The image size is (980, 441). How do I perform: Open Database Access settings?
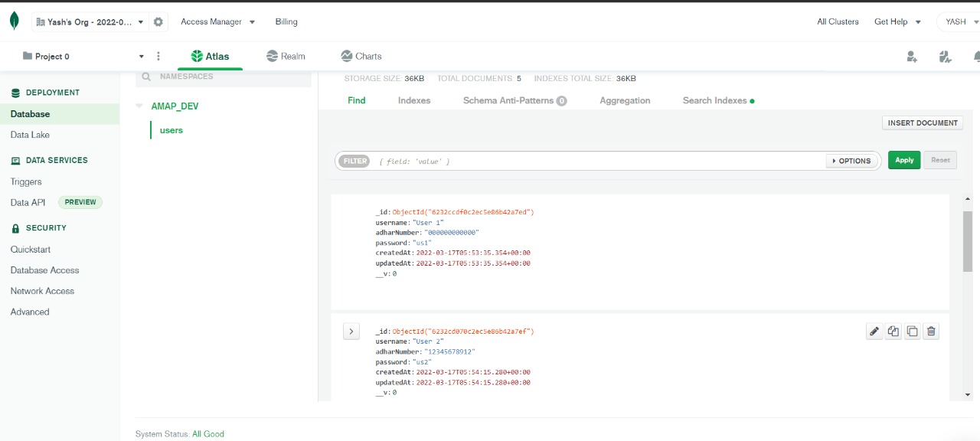[44, 270]
